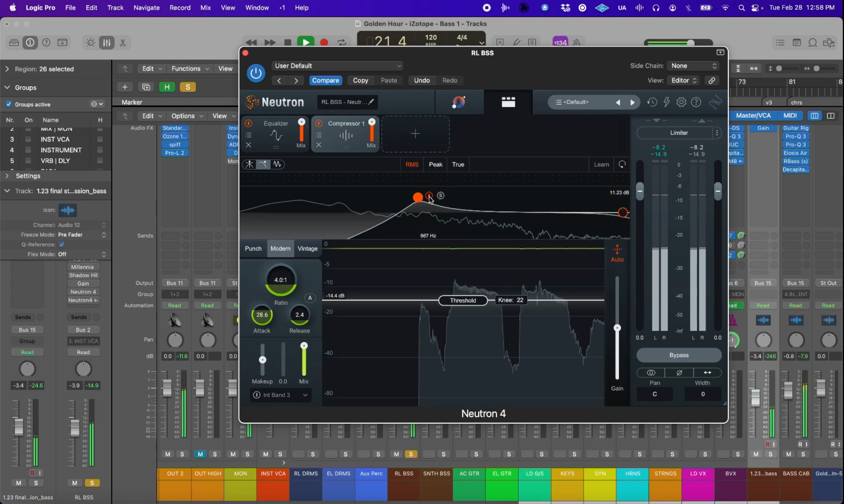Open the User Default preset dropdown
Image resolution: width=844 pixels, height=504 pixels.
[337, 66]
